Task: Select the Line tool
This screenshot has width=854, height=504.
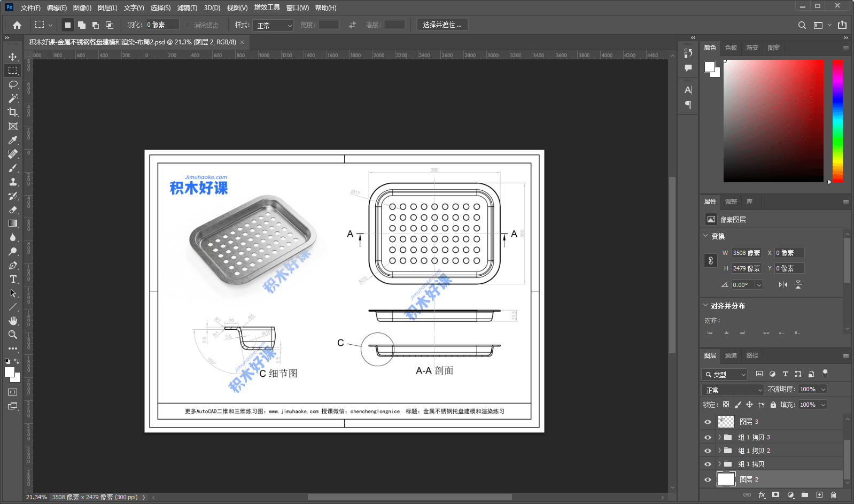Action: click(x=13, y=307)
